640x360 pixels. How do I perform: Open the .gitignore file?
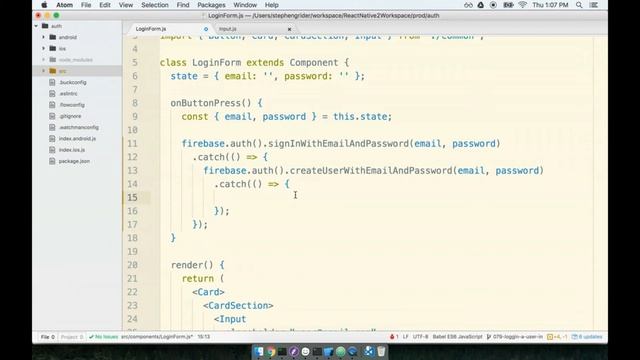point(70,116)
